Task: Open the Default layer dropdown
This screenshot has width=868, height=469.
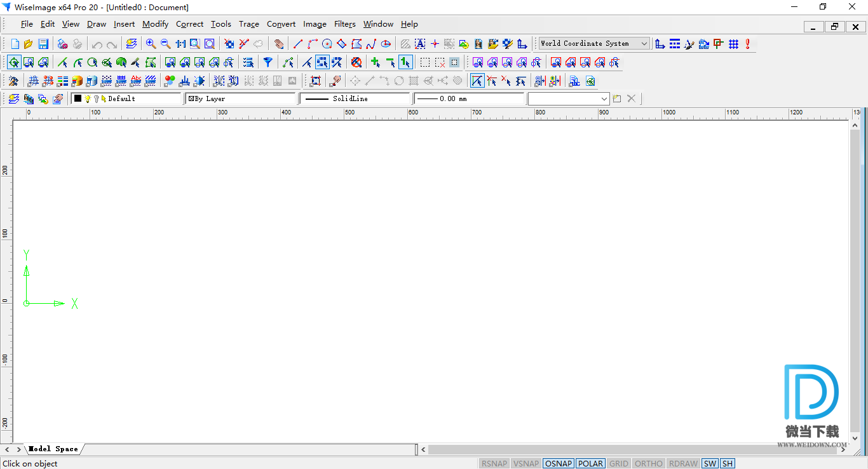Action: tap(126, 99)
